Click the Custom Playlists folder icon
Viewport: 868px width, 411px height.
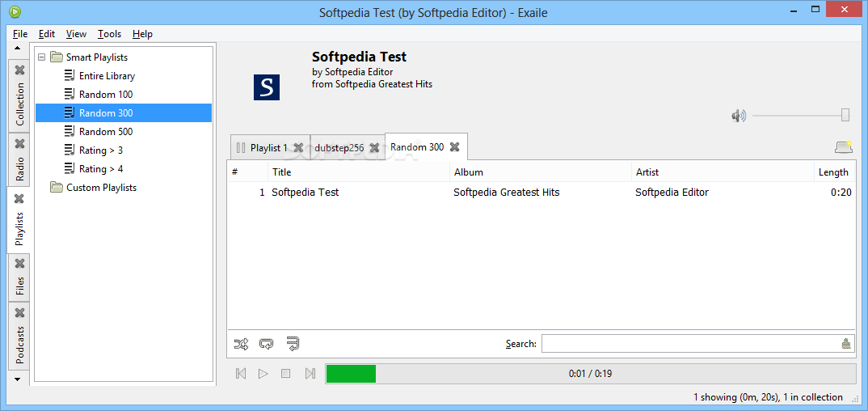coord(57,187)
